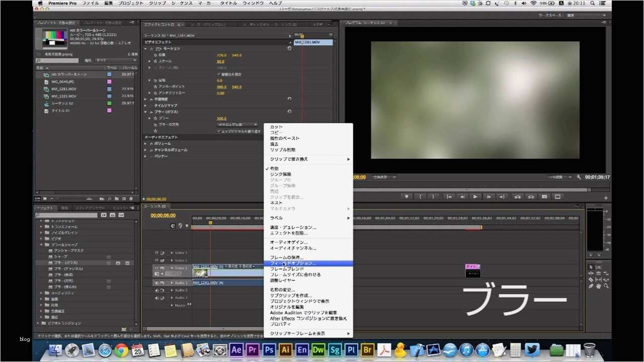Choose Ripple Delete in the context menu
The image size is (644, 362).
[x=308, y=150]
